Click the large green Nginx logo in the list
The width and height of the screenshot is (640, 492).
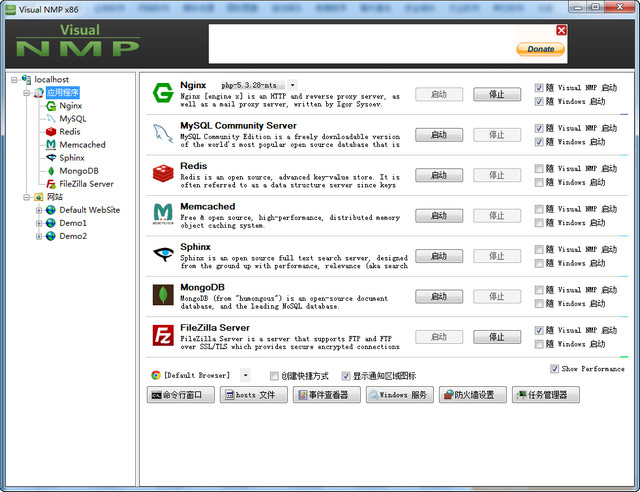(x=163, y=93)
